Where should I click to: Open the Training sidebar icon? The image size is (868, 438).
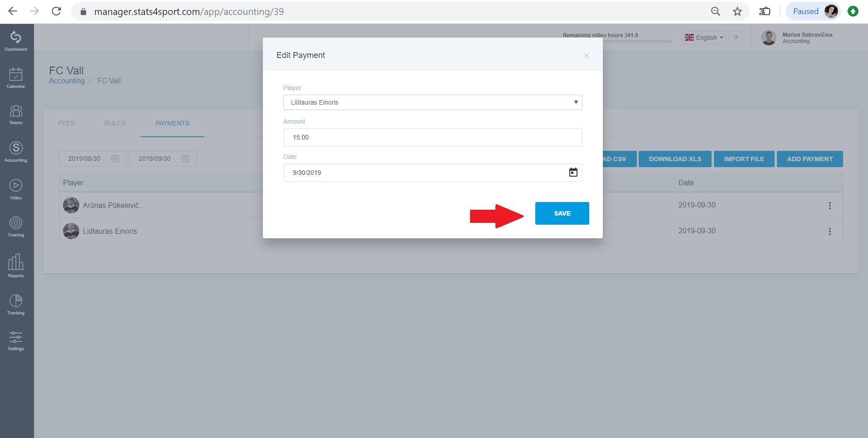pyautogui.click(x=16, y=226)
